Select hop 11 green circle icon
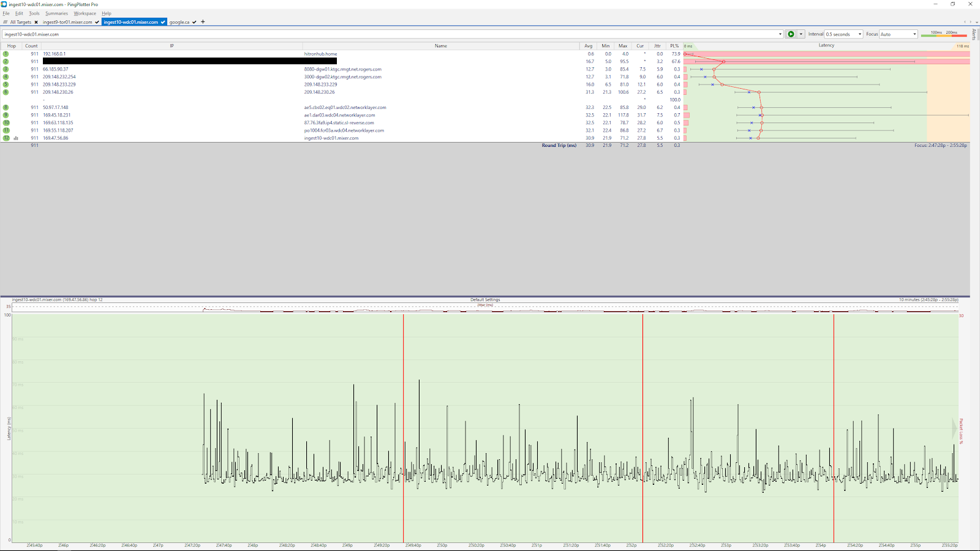 [6, 130]
